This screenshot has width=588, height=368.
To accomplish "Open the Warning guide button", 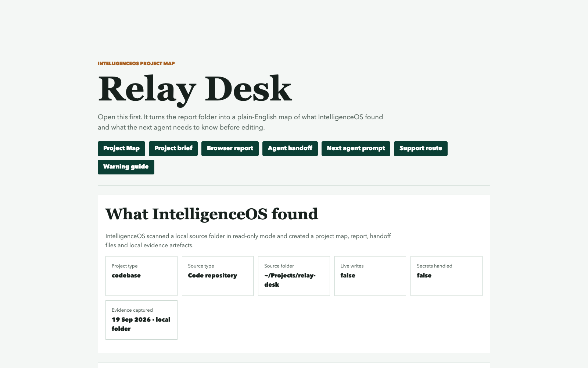I will click(x=126, y=167).
